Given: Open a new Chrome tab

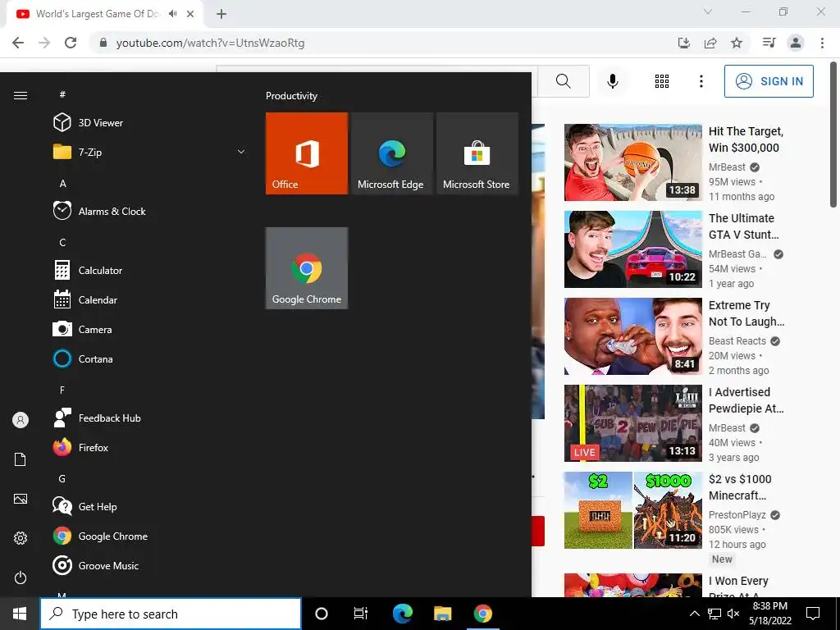Looking at the screenshot, I should click(221, 15).
